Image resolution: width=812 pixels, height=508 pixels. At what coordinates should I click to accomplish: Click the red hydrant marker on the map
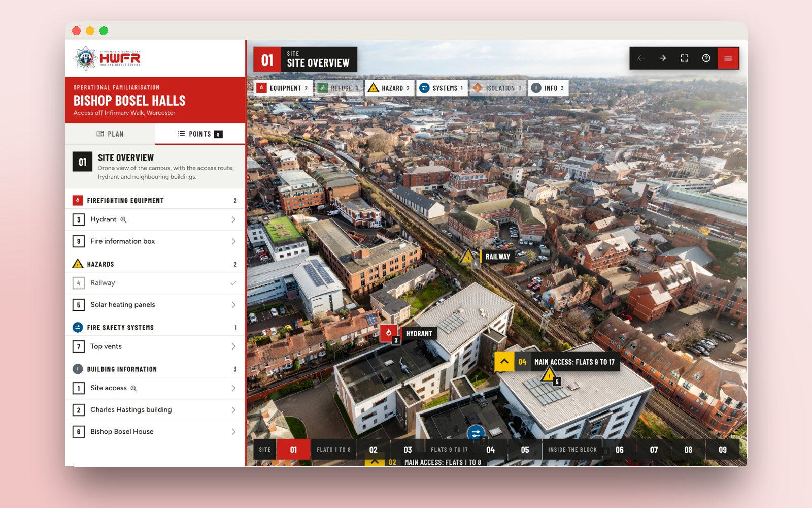389,333
